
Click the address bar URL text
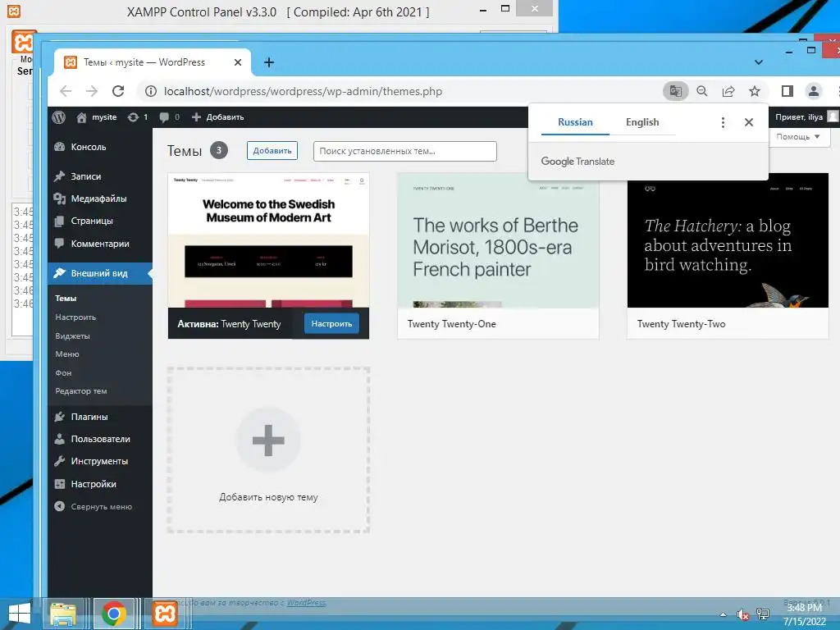(x=304, y=91)
